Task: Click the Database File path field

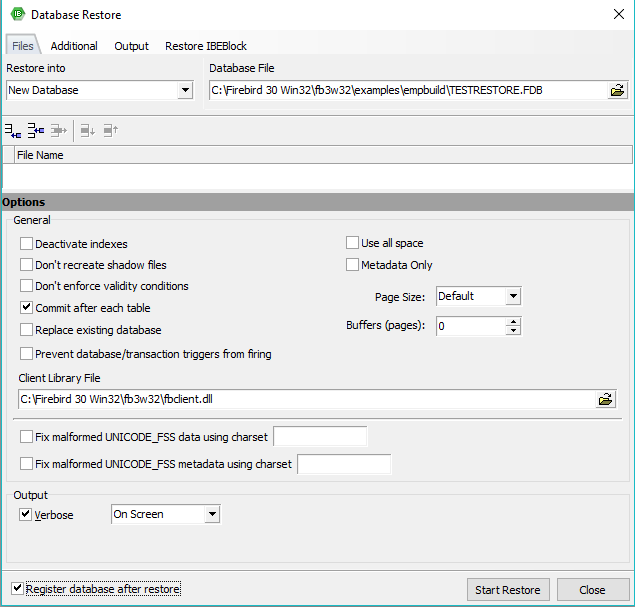Action: 408,90
